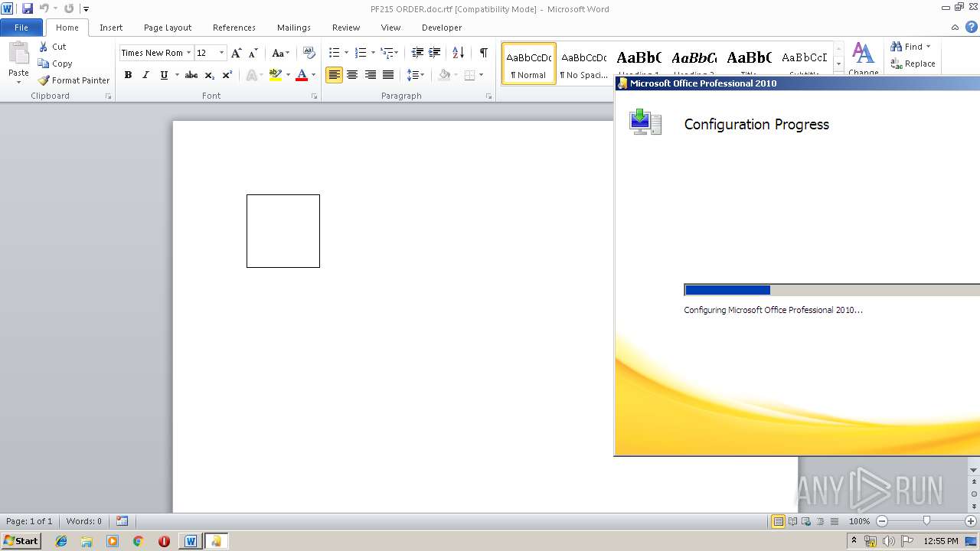Screen dimensions: 980x551
Task: Activate Format Painter
Action: [x=73, y=80]
